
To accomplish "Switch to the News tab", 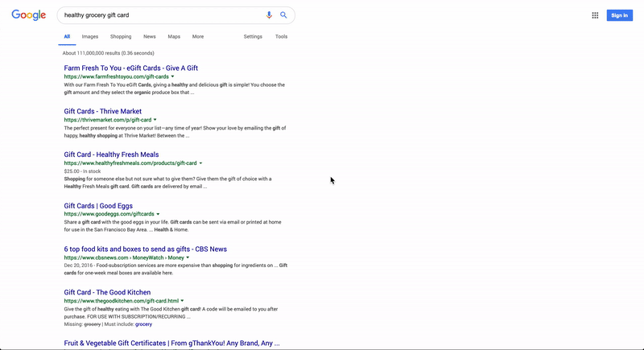I will (150, 36).
